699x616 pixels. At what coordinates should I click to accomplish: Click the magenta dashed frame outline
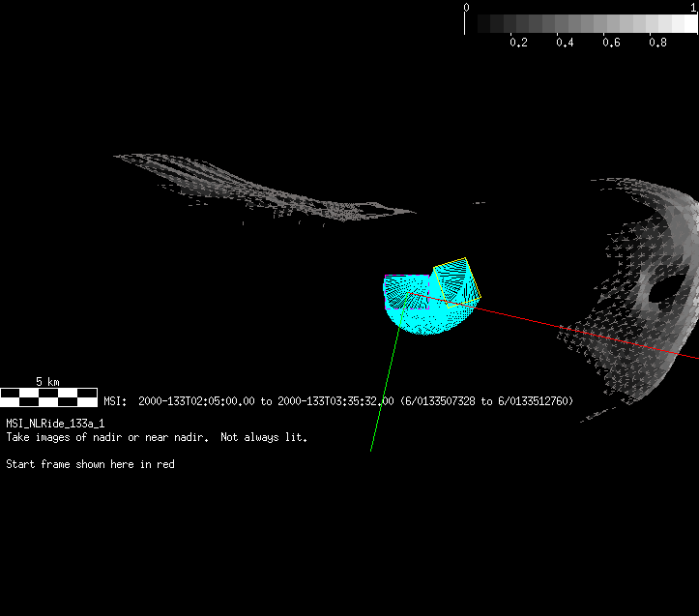pos(407,292)
